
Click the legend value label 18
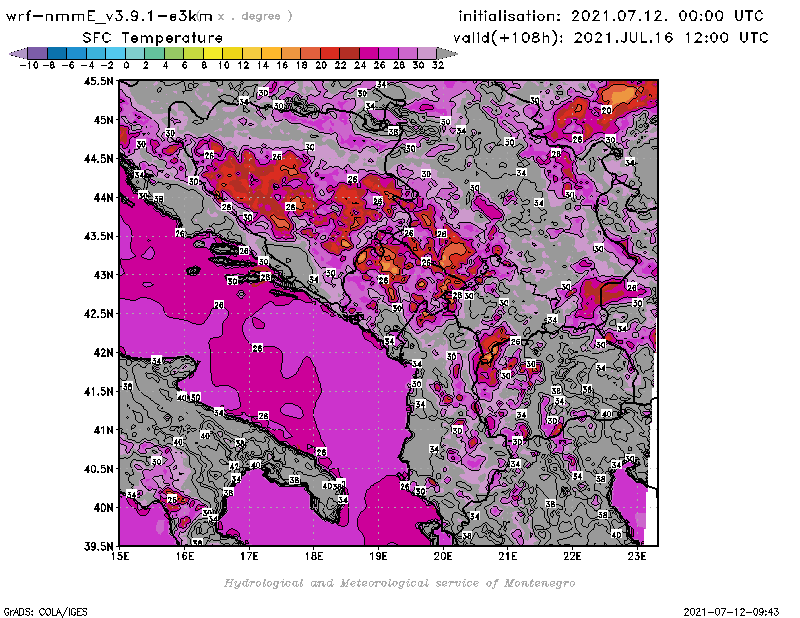coord(302,65)
